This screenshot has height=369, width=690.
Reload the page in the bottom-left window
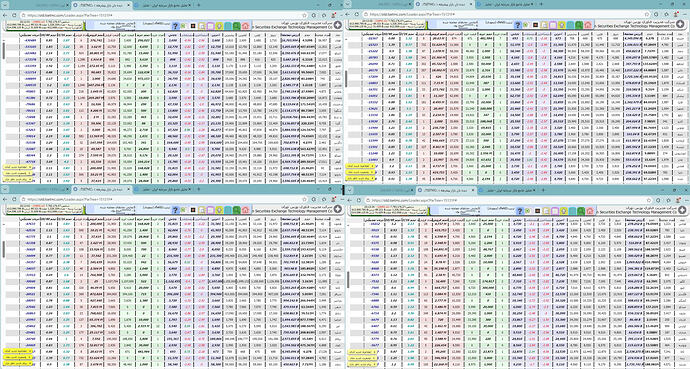coord(14,200)
